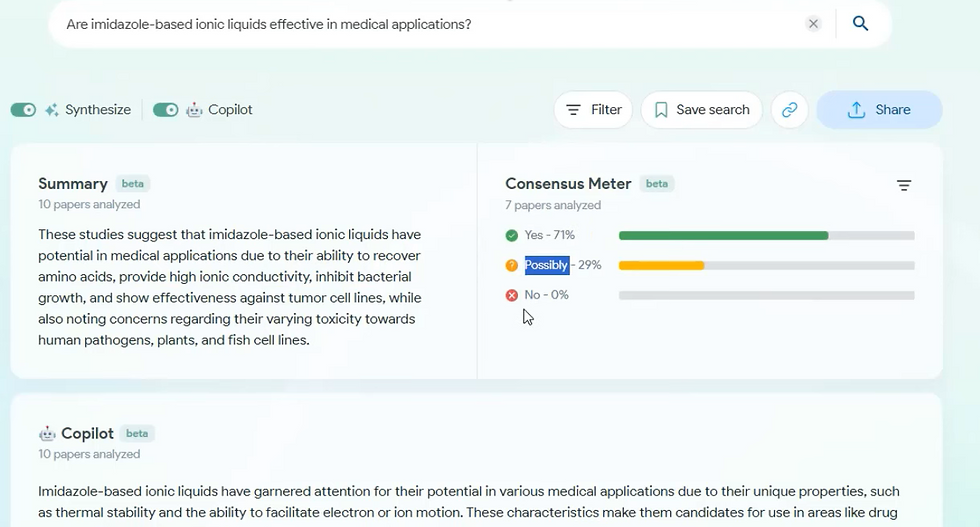Click the copy link chain icon

(790, 110)
